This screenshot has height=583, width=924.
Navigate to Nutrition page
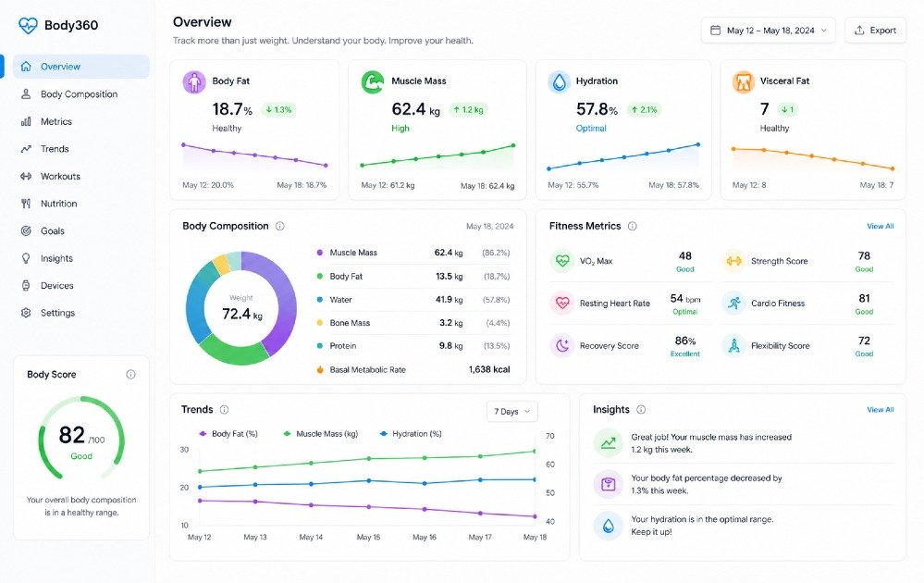coord(81,204)
